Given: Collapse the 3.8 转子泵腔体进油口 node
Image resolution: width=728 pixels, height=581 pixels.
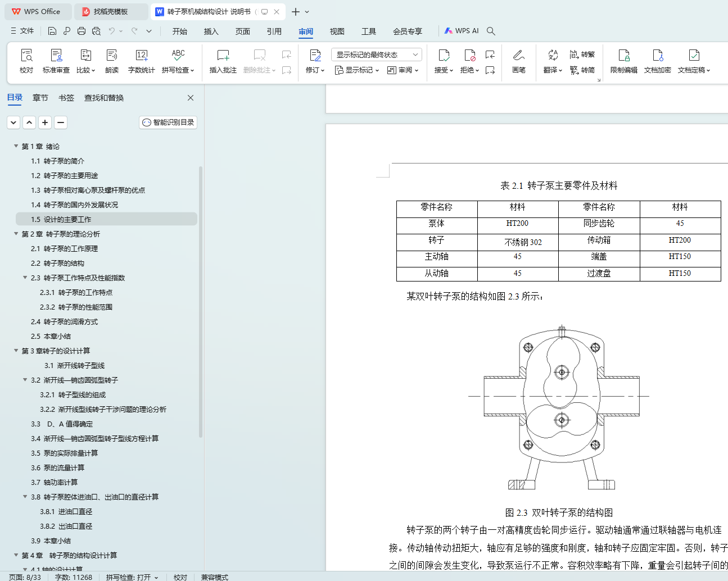Looking at the screenshot, I should tap(25, 497).
